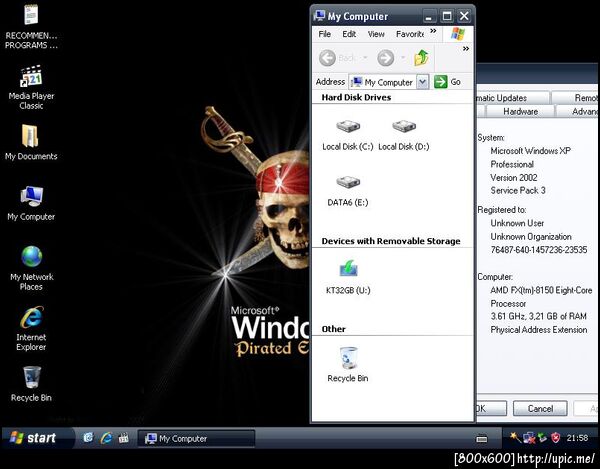Click 'AMD FX(tm)-8150 Eight-Core' text
The width and height of the screenshot is (600, 469).
coord(541,290)
